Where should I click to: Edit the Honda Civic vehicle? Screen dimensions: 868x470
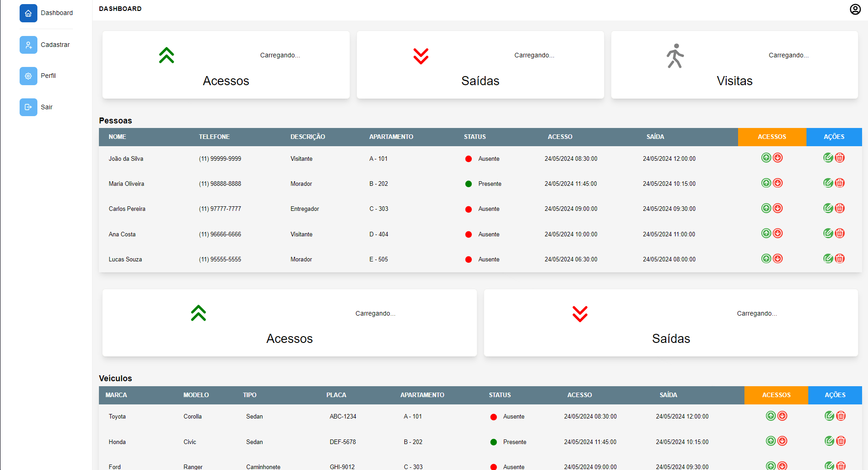pyautogui.click(x=830, y=441)
